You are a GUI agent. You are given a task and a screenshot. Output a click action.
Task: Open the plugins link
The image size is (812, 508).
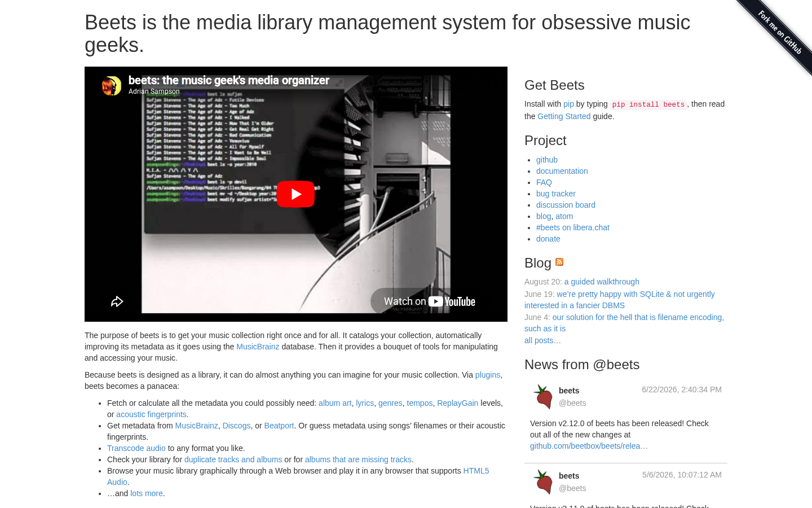pyautogui.click(x=488, y=375)
